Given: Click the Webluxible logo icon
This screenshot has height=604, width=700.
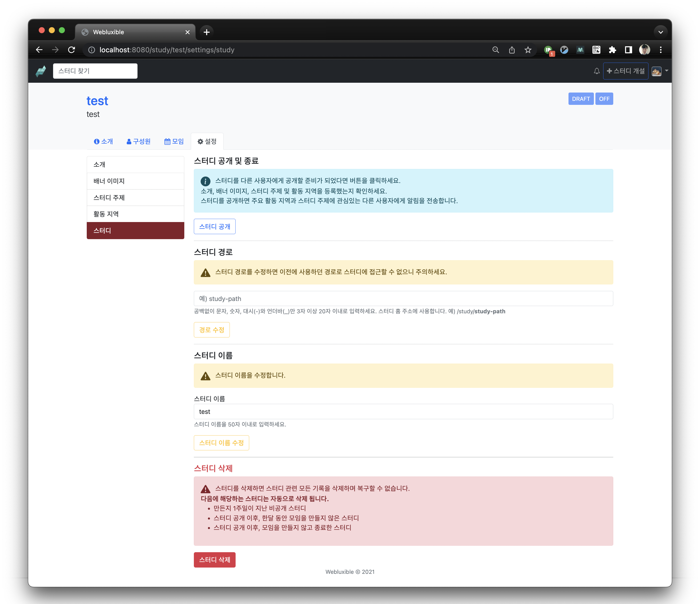Looking at the screenshot, I should 41,71.
